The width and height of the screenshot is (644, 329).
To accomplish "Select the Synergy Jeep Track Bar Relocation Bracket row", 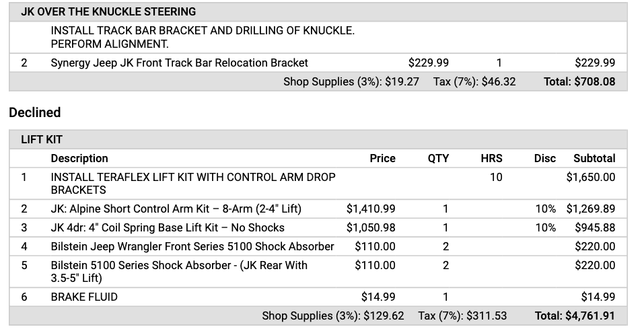I will 179,63.
